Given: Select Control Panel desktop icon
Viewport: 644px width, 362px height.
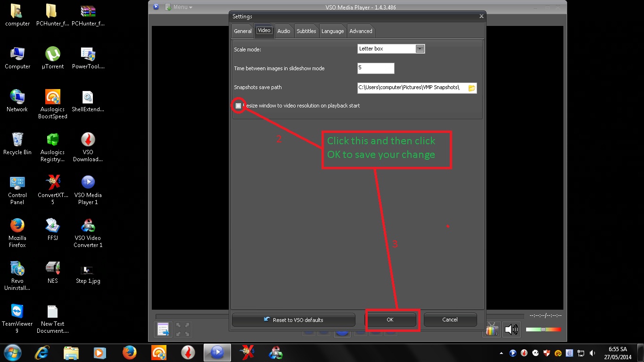Looking at the screenshot, I should [17, 190].
